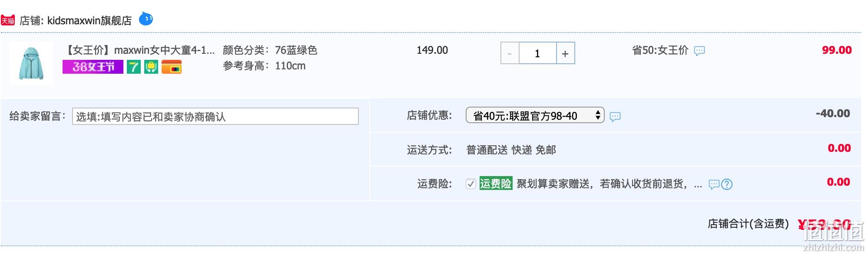Open comment bubble beside store discount dropdown
The height and width of the screenshot is (255, 868).
615,117
